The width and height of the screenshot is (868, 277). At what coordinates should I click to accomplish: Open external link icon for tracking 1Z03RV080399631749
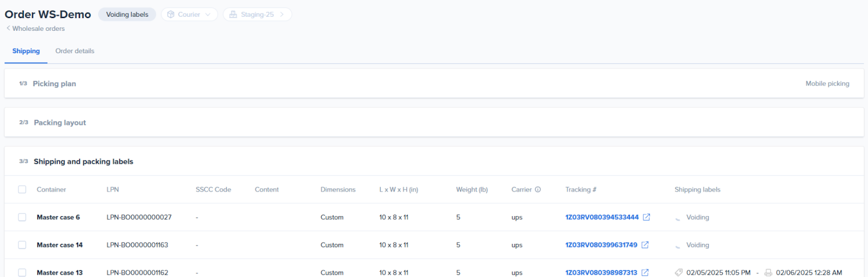[645, 245]
